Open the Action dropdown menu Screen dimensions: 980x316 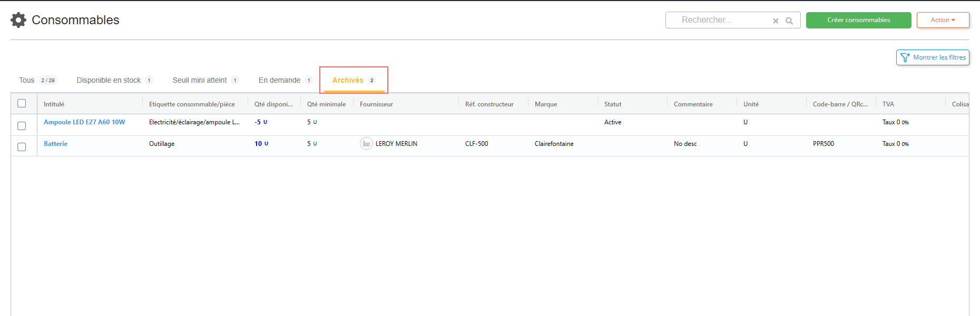[x=943, y=20]
